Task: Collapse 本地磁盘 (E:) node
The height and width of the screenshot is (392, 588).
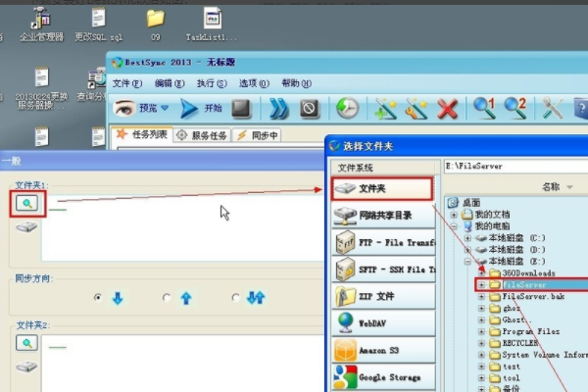Action: pyautogui.click(x=467, y=261)
